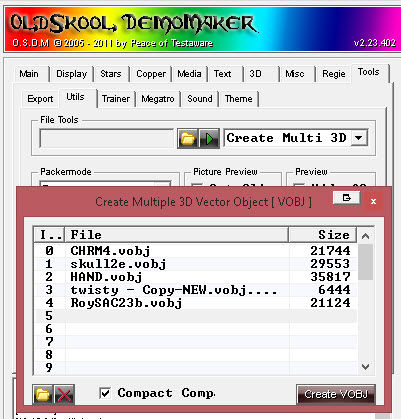Remove entry with the red X icon
The width and height of the screenshot is (401, 419).
tap(64, 394)
